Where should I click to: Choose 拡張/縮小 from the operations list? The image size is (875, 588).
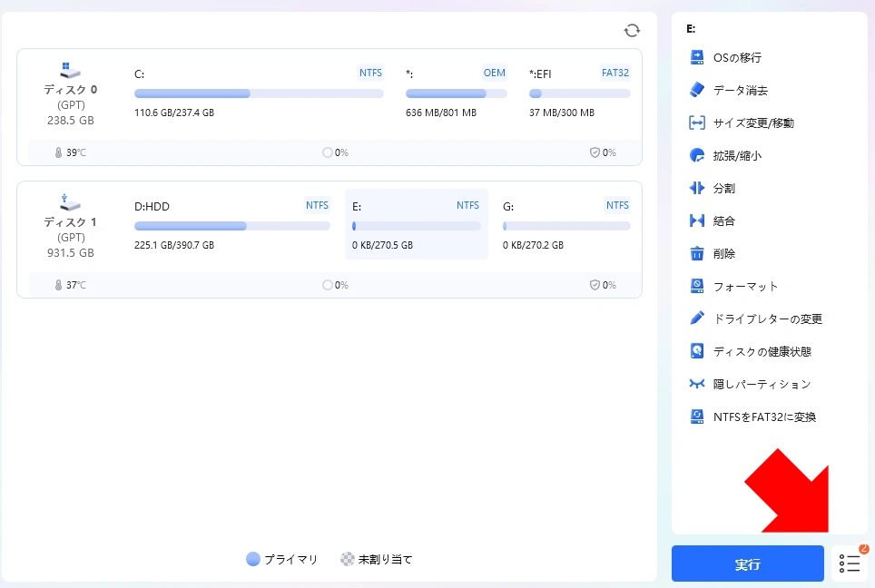pyautogui.click(x=737, y=156)
